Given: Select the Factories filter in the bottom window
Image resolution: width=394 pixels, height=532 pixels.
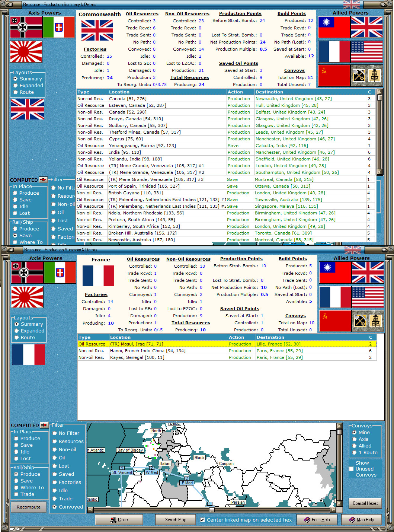Looking at the screenshot, I should [67, 482].
